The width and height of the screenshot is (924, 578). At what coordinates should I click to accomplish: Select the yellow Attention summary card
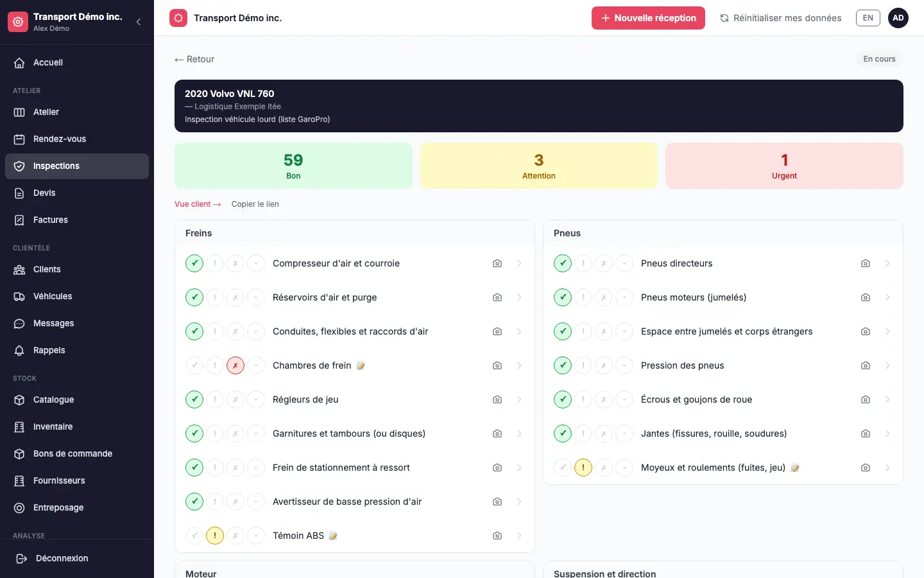coord(539,166)
